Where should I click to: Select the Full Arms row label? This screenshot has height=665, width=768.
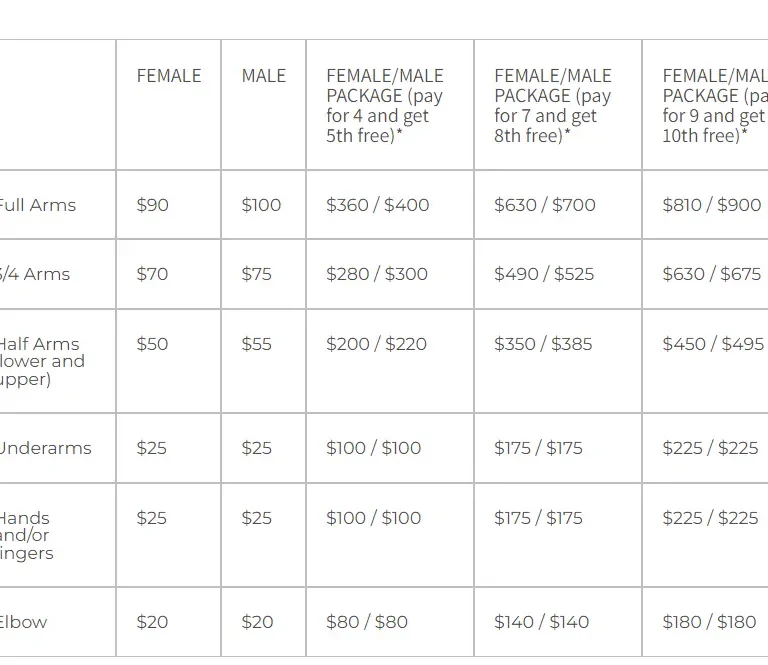tap(38, 205)
